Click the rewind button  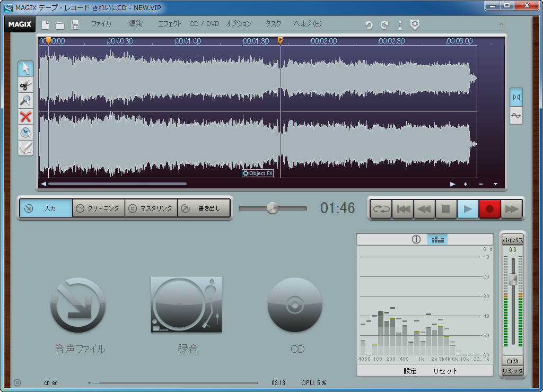(x=424, y=209)
